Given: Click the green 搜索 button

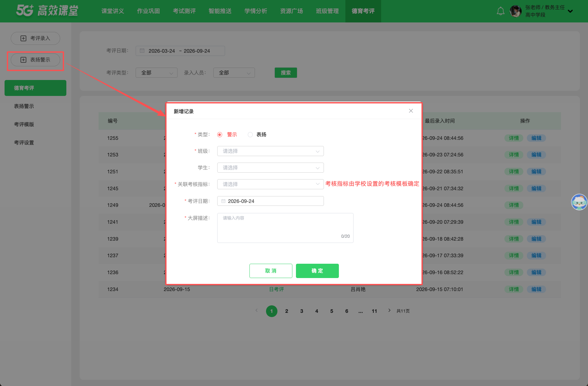Looking at the screenshot, I should click(x=286, y=73).
